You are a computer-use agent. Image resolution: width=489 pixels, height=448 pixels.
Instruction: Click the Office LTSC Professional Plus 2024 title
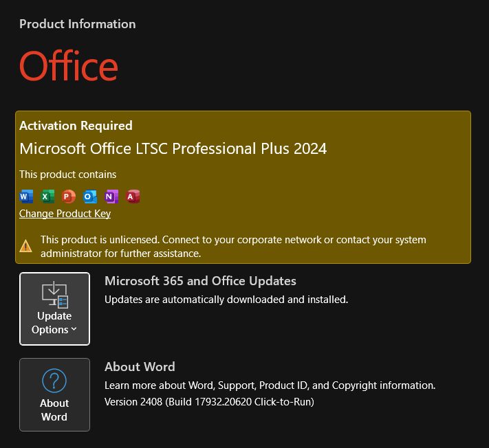173,148
